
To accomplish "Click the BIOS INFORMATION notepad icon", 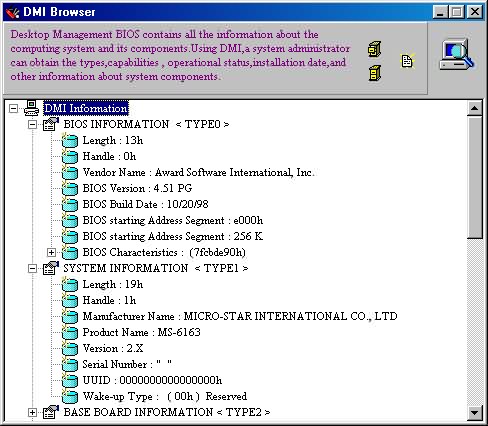I will (x=51, y=124).
